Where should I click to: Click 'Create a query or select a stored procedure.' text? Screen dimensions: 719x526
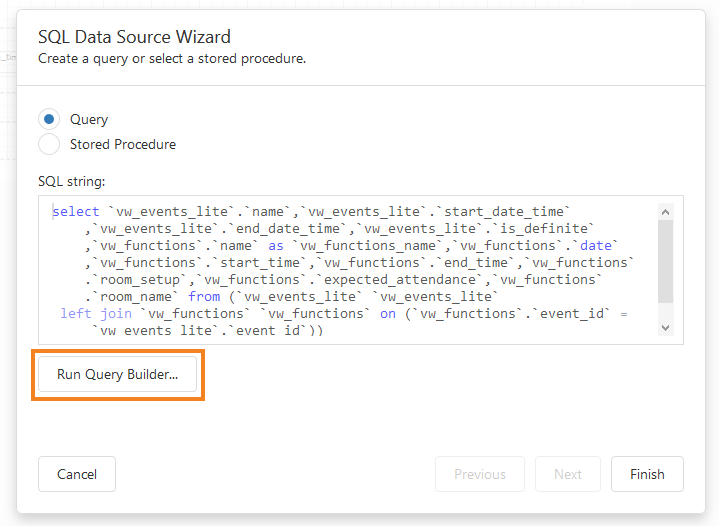point(172,59)
